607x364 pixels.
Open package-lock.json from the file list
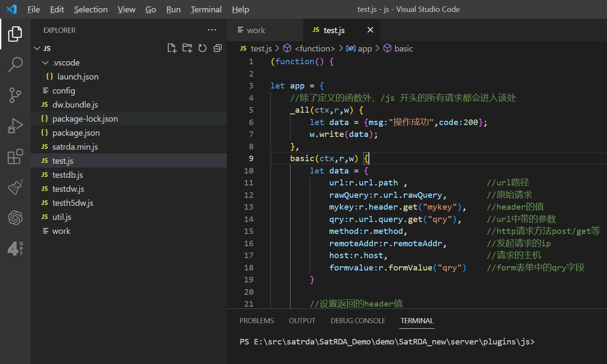(85, 119)
